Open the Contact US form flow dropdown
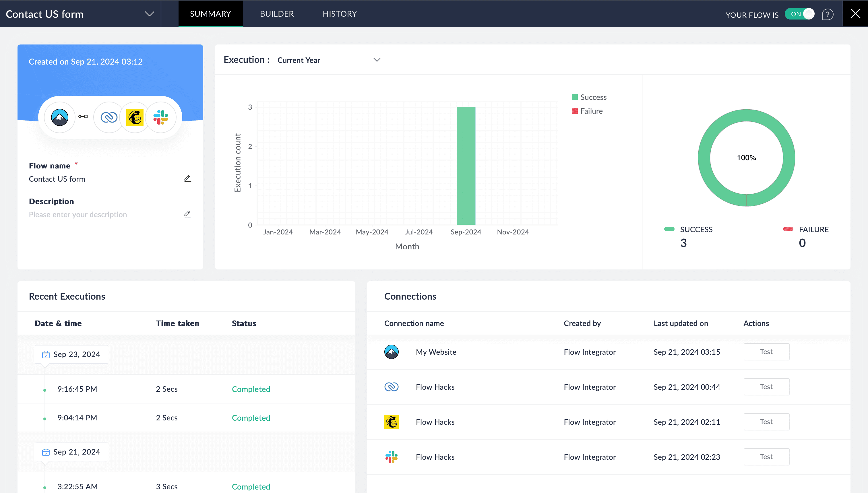The image size is (868, 493). point(149,14)
